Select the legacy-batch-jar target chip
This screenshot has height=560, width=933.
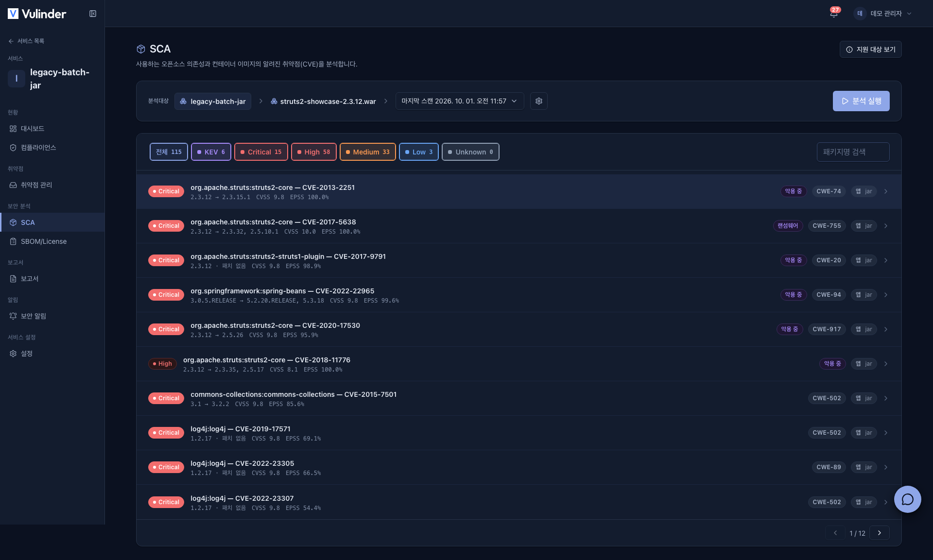pyautogui.click(x=213, y=102)
